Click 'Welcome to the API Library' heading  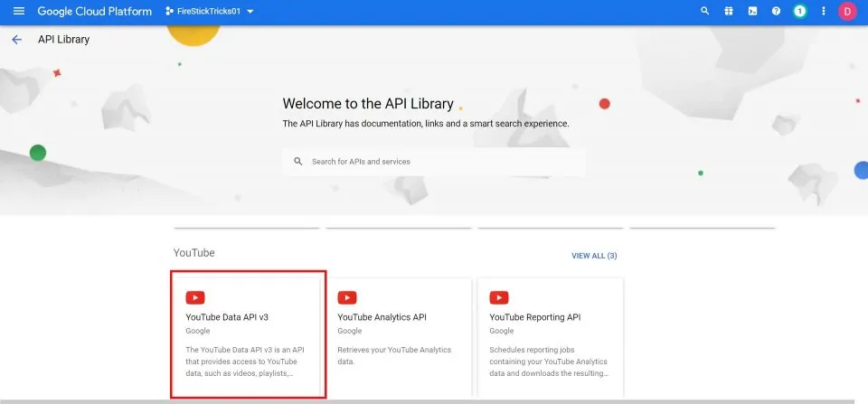pos(368,104)
